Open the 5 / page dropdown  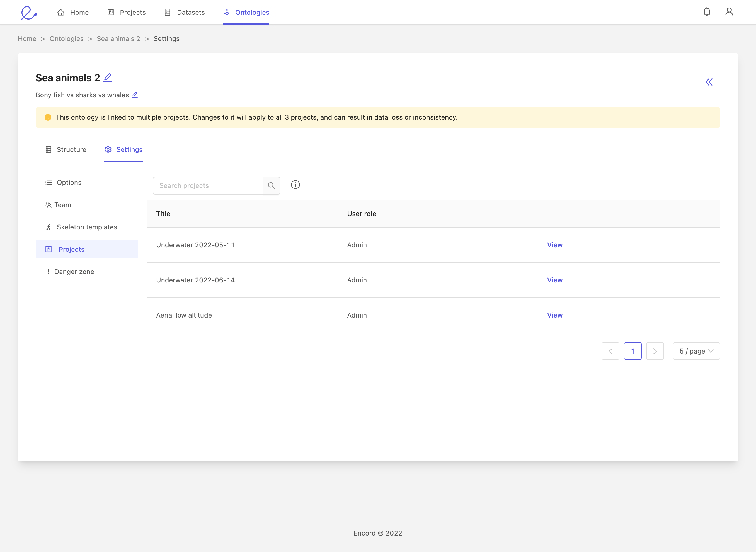696,351
